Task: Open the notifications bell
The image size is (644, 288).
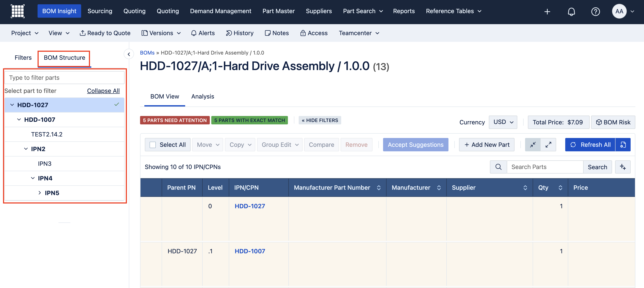Action: point(571,11)
